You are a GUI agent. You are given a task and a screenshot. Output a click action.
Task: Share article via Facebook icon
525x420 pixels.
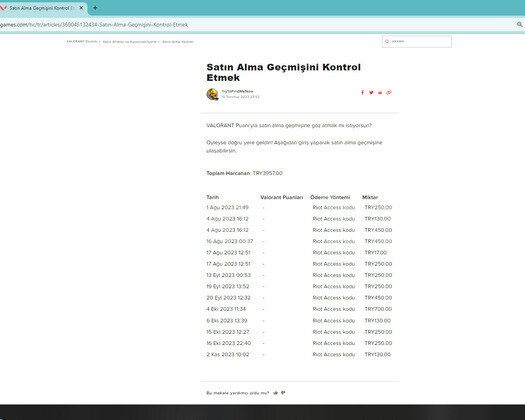[x=362, y=92]
